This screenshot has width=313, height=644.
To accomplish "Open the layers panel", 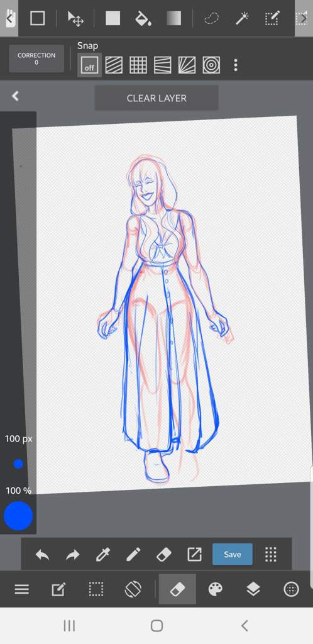I will coord(253,589).
